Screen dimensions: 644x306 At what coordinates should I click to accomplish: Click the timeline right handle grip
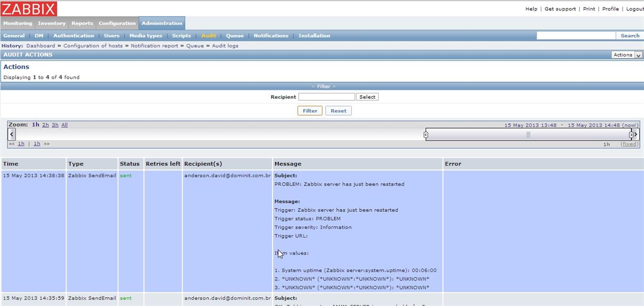point(631,135)
